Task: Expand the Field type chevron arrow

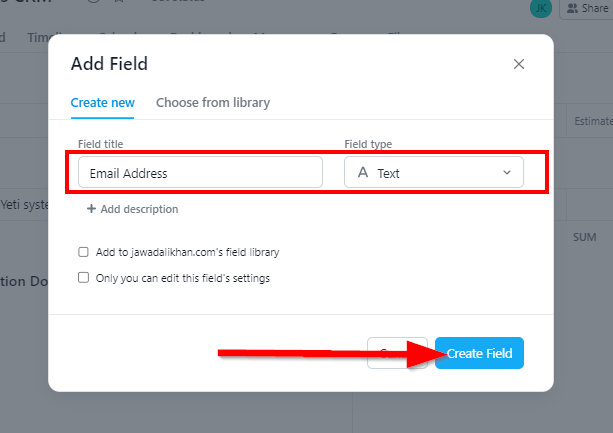Action: pos(507,172)
